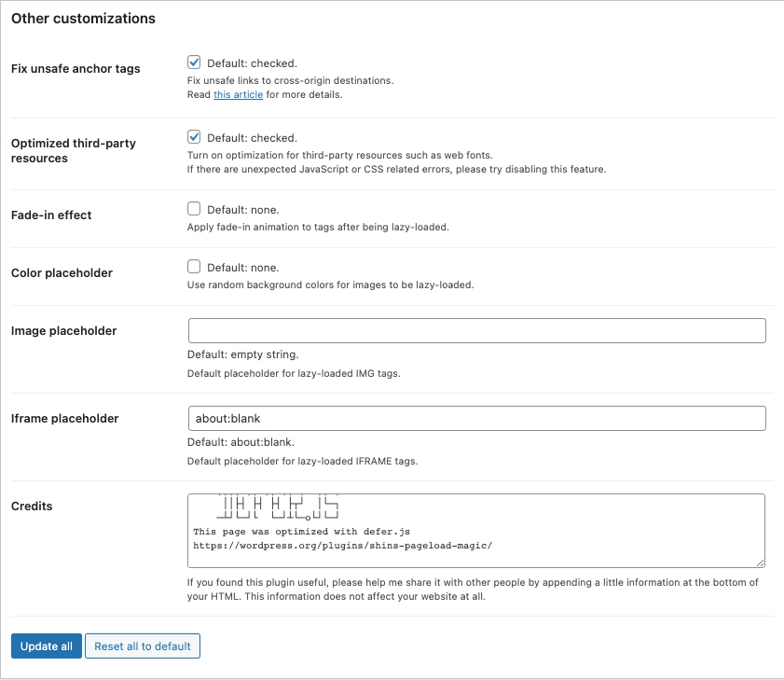The height and width of the screenshot is (680, 784).
Task: Enable the Fade-in effect checkbox
Action: pyautogui.click(x=195, y=209)
